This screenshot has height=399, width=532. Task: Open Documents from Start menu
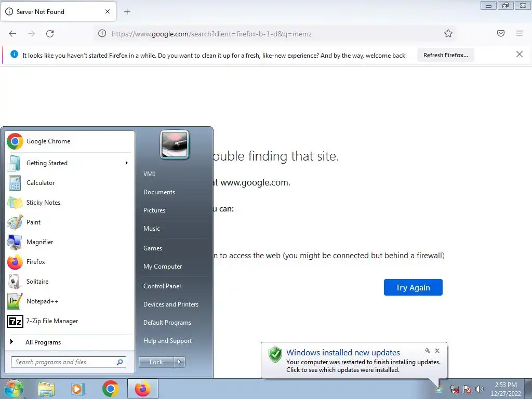click(x=159, y=192)
